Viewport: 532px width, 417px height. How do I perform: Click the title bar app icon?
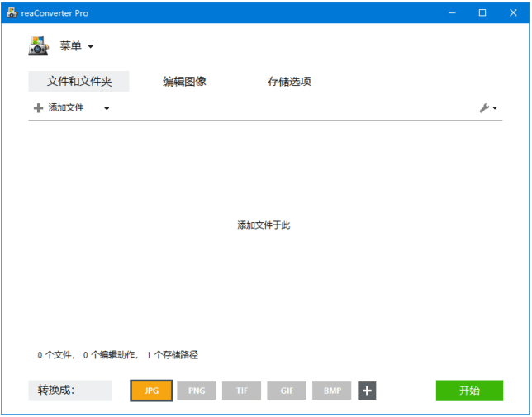[x=12, y=13]
